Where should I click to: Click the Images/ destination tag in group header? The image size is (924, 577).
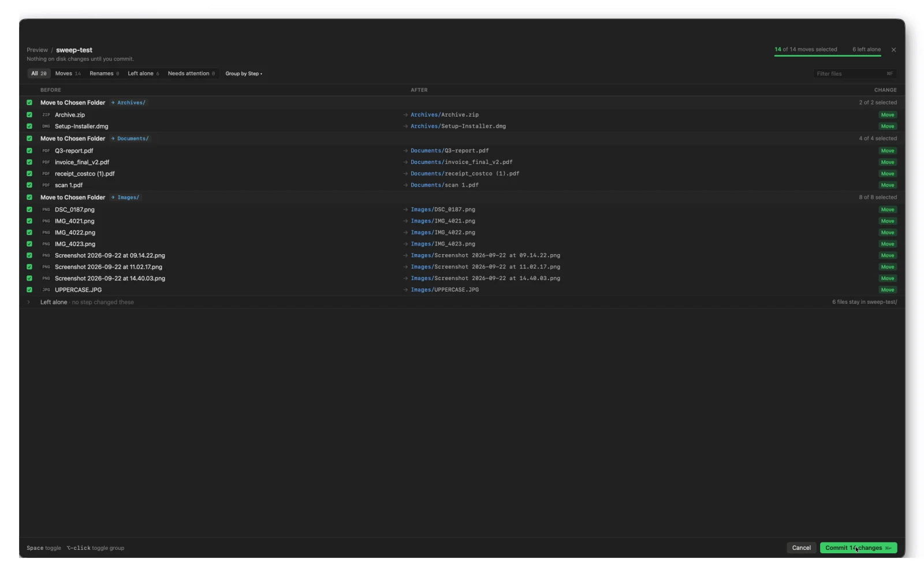125,198
